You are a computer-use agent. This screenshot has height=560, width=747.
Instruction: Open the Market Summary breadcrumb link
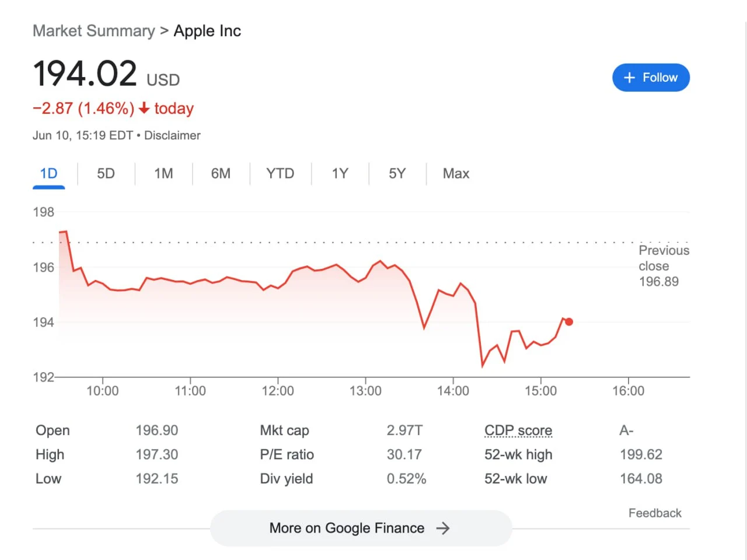pos(94,31)
